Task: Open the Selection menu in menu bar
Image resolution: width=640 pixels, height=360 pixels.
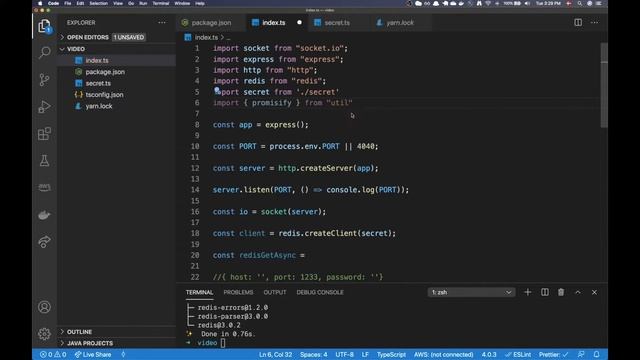Action: [98, 3]
